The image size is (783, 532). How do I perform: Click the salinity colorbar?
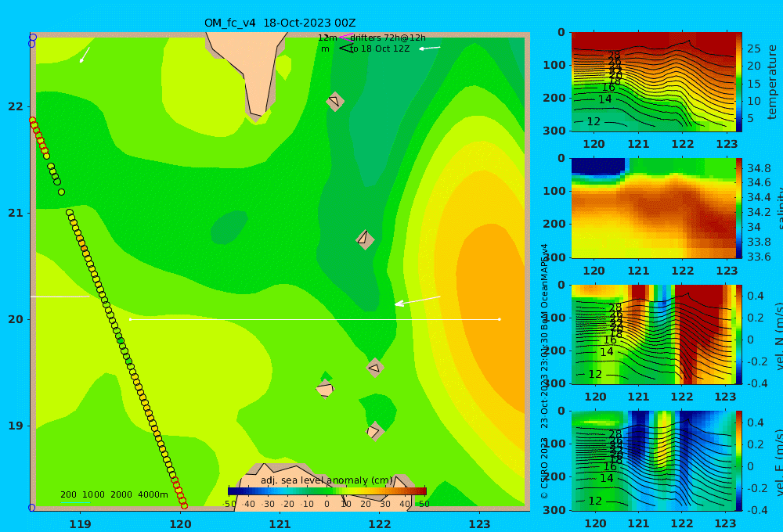click(739, 208)
